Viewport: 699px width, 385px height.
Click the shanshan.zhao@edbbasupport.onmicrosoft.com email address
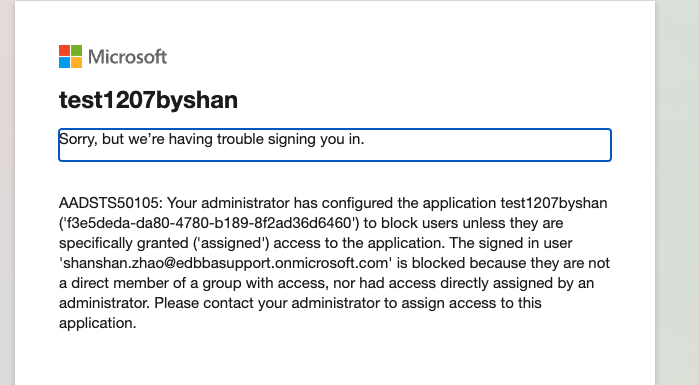click(x=226, y=263)
